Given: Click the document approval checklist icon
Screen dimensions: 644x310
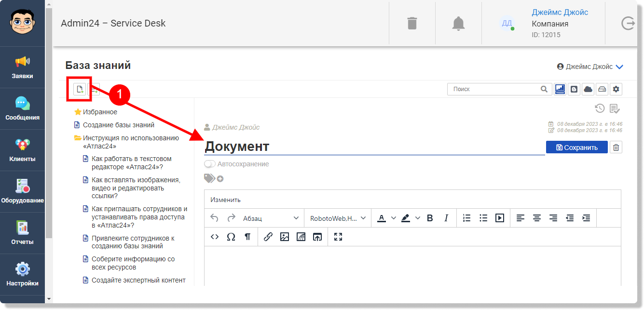Looking at the screenshot, I should tap(615, 108).
